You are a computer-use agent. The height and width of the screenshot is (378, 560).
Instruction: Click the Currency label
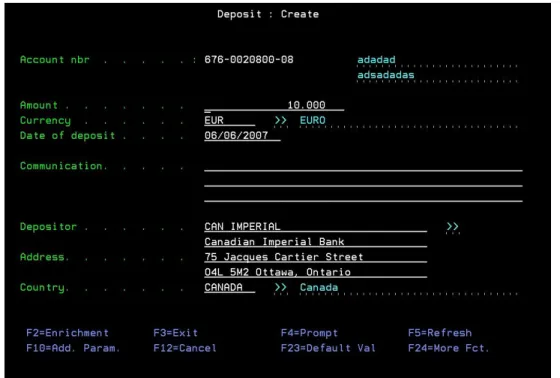coord(45,121)
